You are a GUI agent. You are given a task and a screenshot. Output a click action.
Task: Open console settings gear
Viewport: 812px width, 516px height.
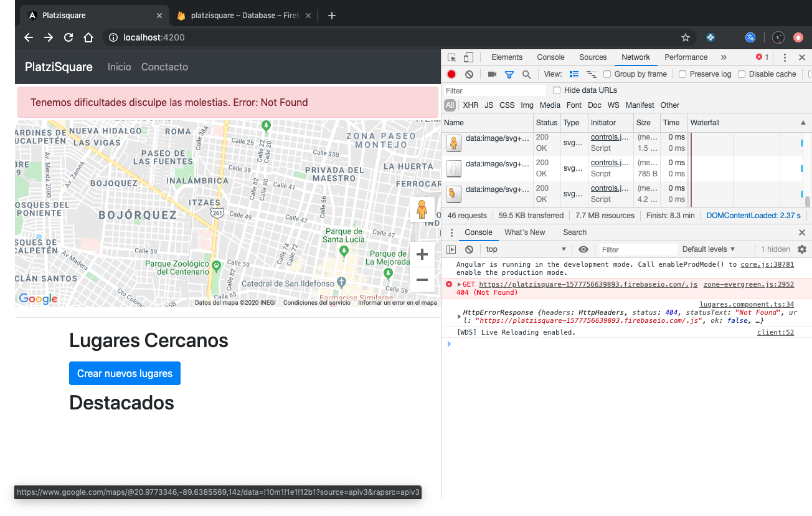click(x=802, y=249)
